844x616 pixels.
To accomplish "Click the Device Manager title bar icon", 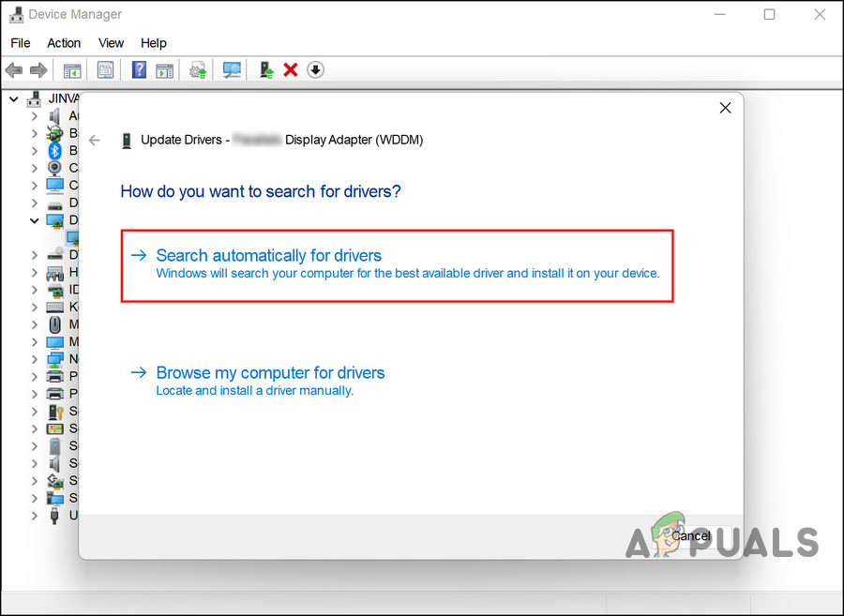I will [x=16, y=14].
